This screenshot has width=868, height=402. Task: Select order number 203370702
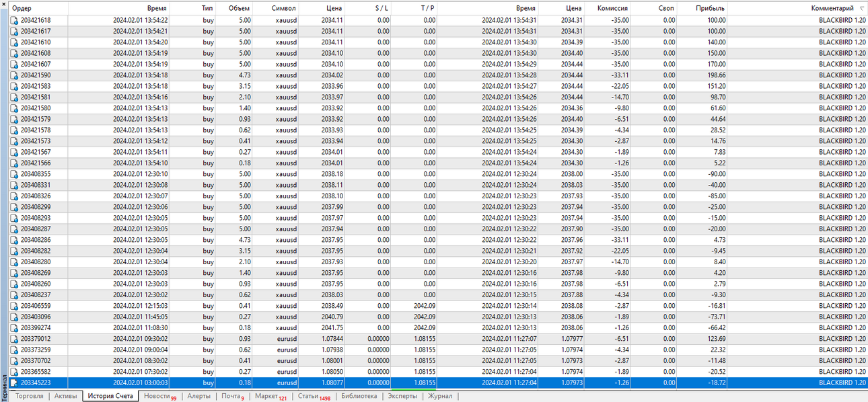(36, 360)
